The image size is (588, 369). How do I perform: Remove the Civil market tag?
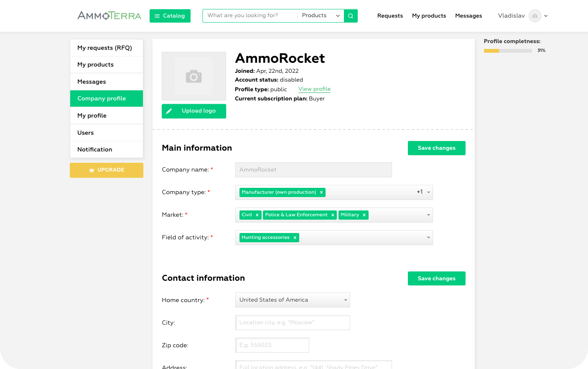pyautogui.click(x=257, y=215)
